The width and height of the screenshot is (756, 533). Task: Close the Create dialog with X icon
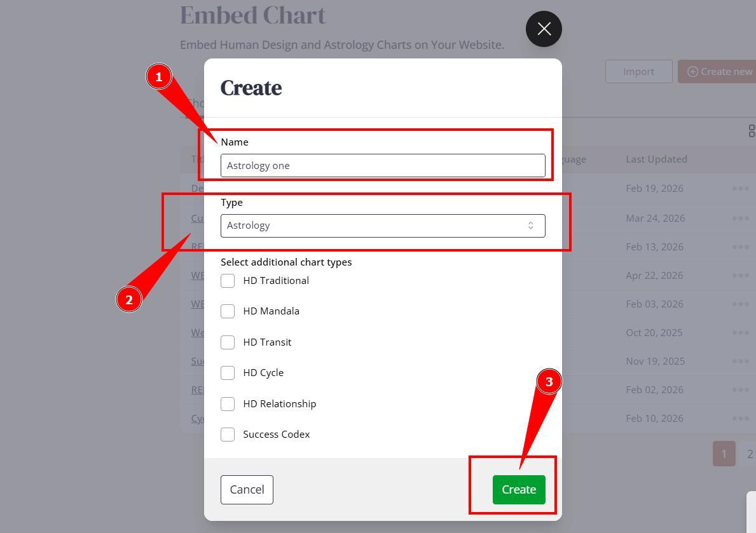[x=544, y=29]
